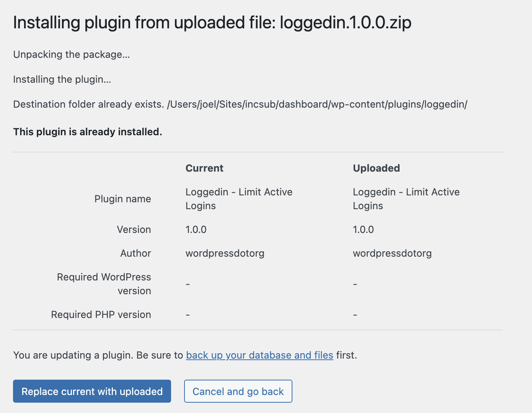The width and height of the screenshot is (532, 413).
Task: Click the Required WordPress version label
Action: [104, 284]
